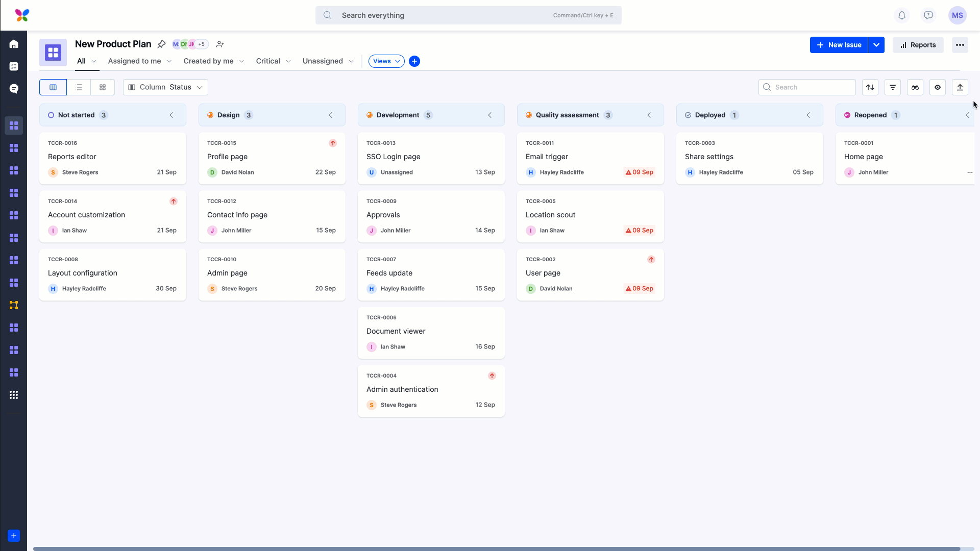980x551 pixels.
Task: Click the yellow workflow icon in sidebar
Action: (14, 305)
